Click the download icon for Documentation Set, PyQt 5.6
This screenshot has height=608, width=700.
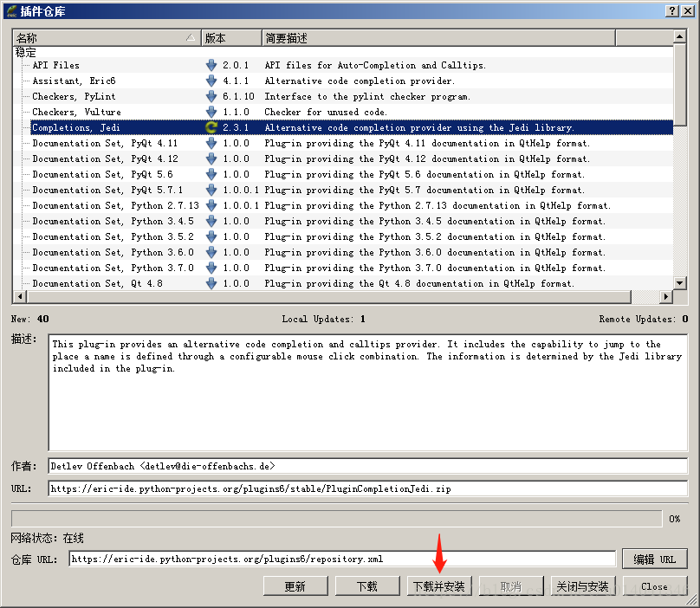pos(211,175)
